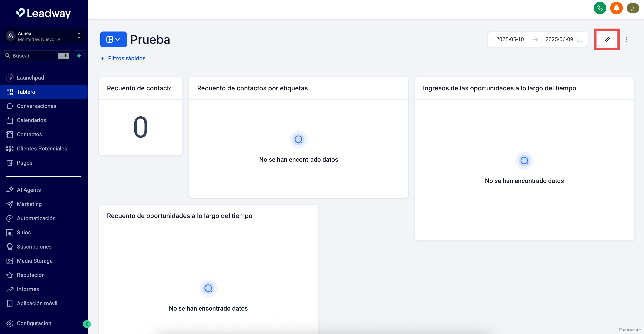Click the calendar icon in date range
This screenshot has width=644, height=334.
pyautogui.click(x=579, y=39)
